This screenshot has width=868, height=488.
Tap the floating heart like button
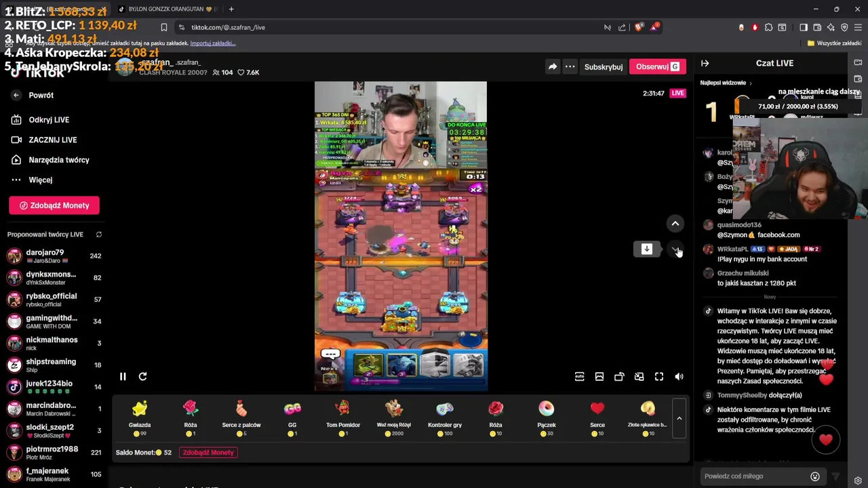point(825,440)
